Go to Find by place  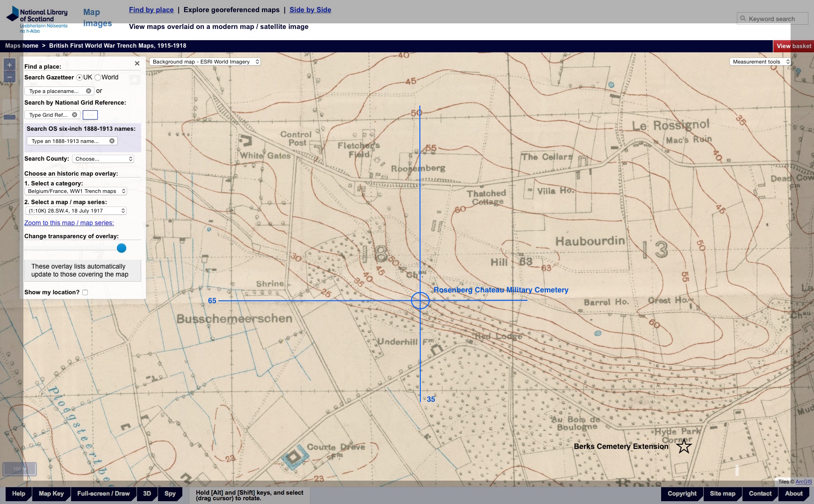[x=151, y=10]
